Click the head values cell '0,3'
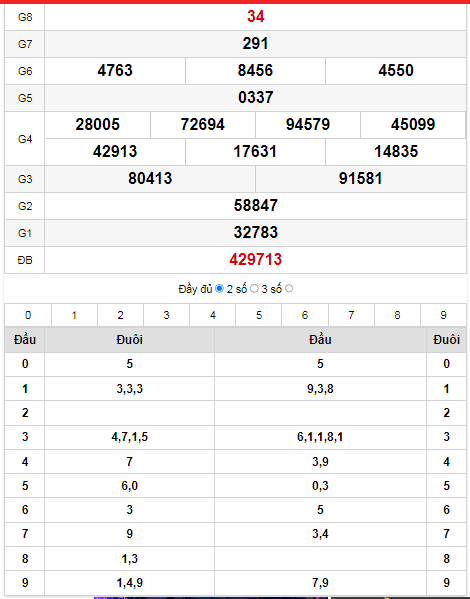The height and width of the screenshot is (599, 470). point(320,486)
